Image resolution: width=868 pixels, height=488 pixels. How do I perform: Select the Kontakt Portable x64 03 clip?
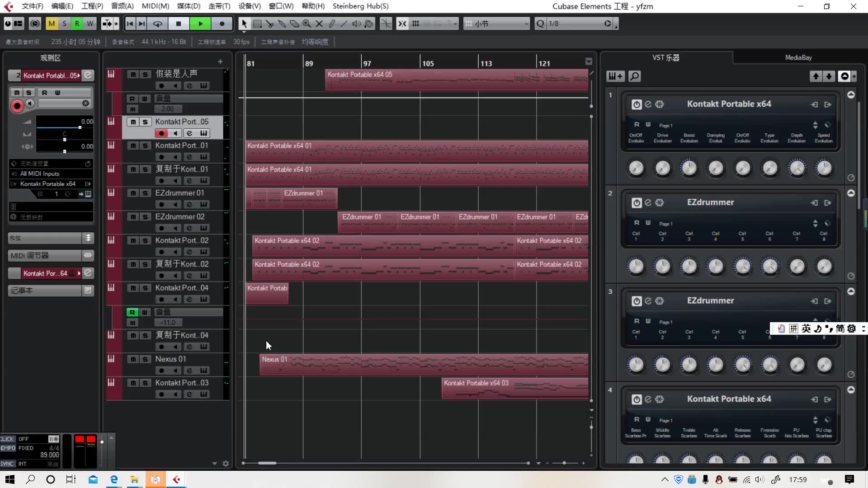click(515, 388)
